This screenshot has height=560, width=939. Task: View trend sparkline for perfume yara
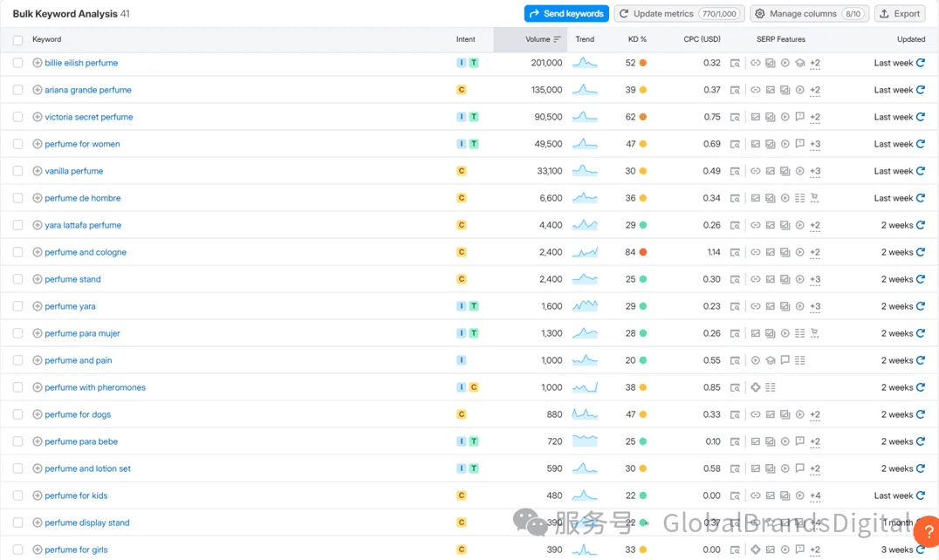[x=585, y=305]
